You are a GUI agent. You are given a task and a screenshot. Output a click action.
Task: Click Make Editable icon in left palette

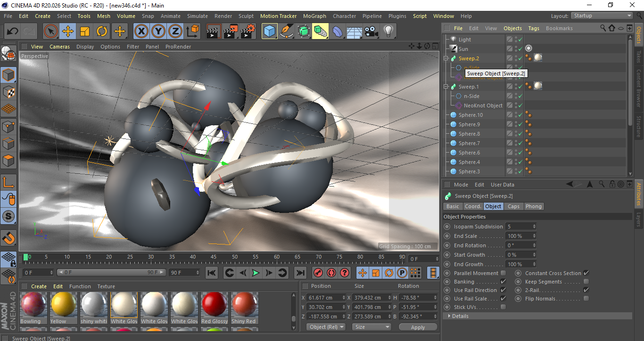tap(8, 54)
